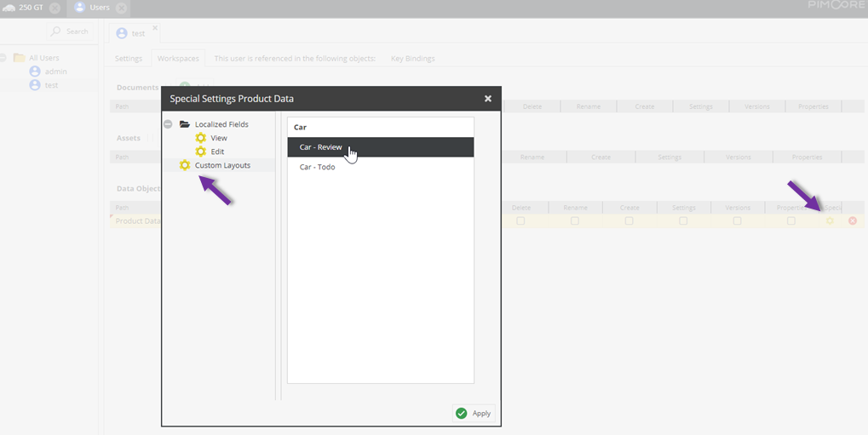The width and height of the screenshot is (868, 435).
Task: Switch to the Settings tab
Action: (x=129, y=59)
